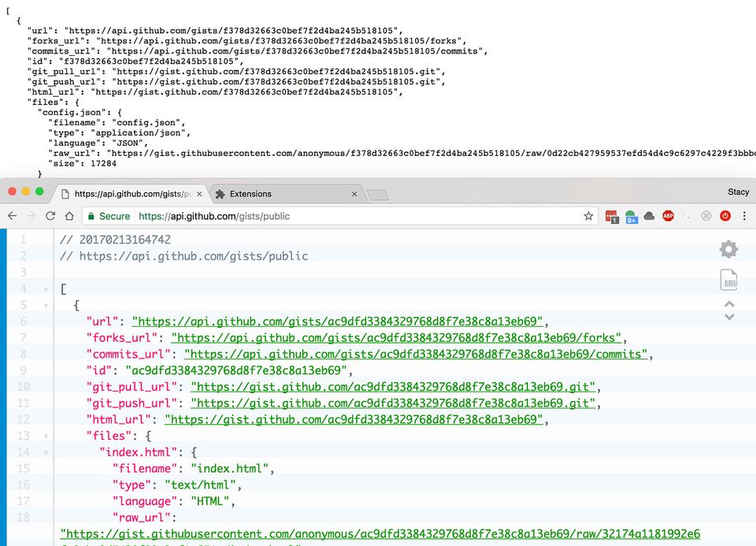Image resolution: width=756 pixels, height=546 pixels.
Task: Close the Extensions tab
Action: point(354,194)
